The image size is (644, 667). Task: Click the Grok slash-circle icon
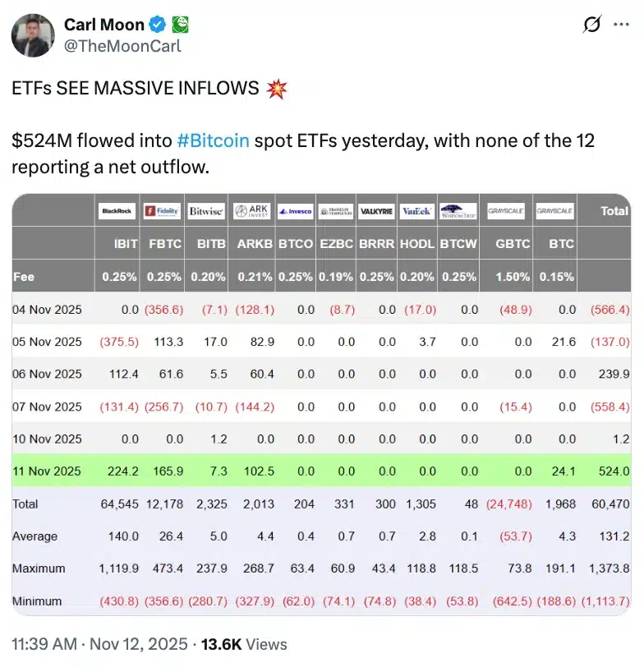pos(592,24)
